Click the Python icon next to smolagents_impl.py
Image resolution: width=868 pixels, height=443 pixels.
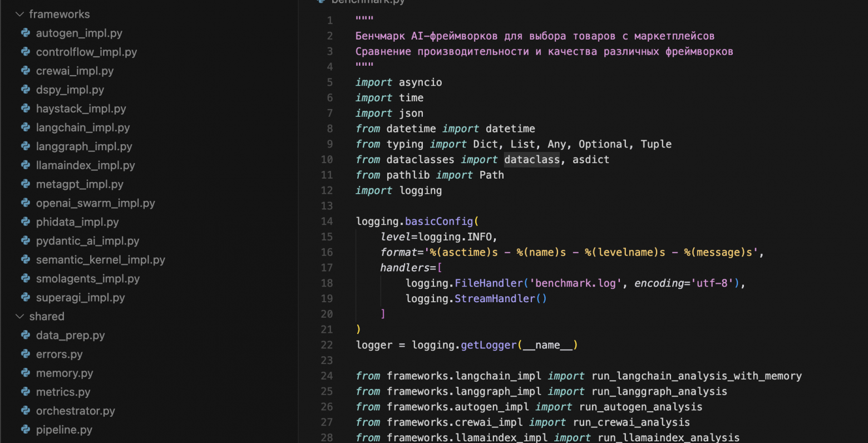click(x=26, y=278)
